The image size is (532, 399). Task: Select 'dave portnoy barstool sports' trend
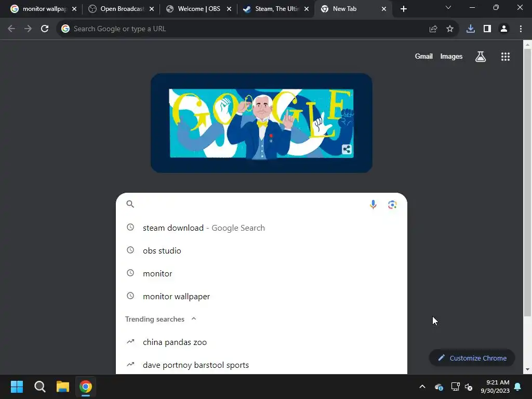[x=261, y=365]
